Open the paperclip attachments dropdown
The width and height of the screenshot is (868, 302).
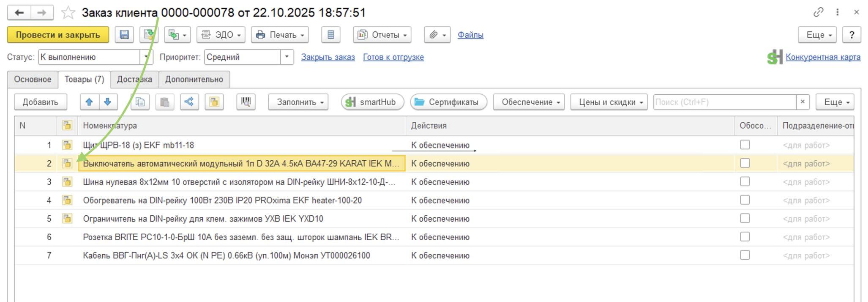point(437,35)
